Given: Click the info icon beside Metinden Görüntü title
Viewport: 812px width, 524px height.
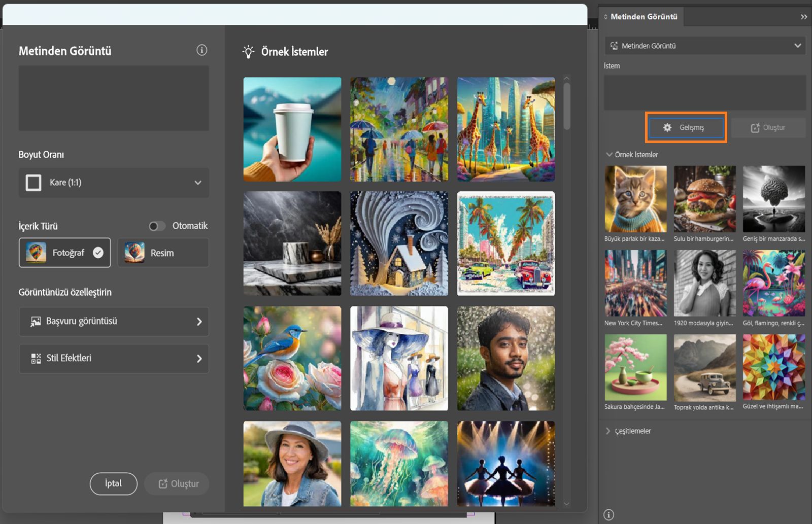Looking at the screenshot, I should 201,50.
